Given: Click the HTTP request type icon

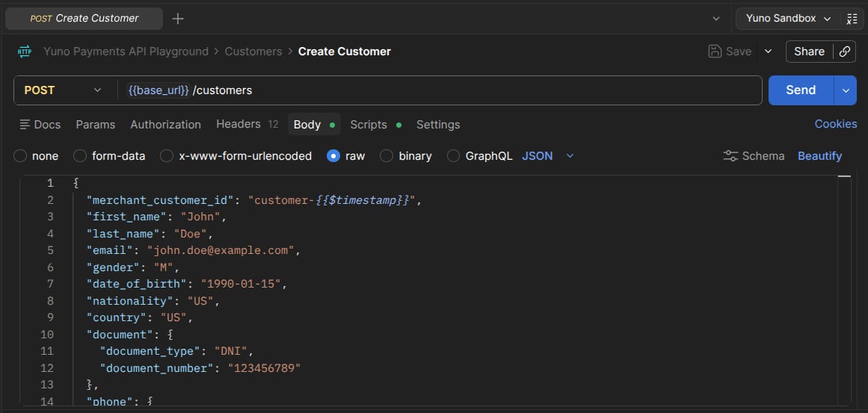Looking at the screenshot, I should [x=25, y=52].
